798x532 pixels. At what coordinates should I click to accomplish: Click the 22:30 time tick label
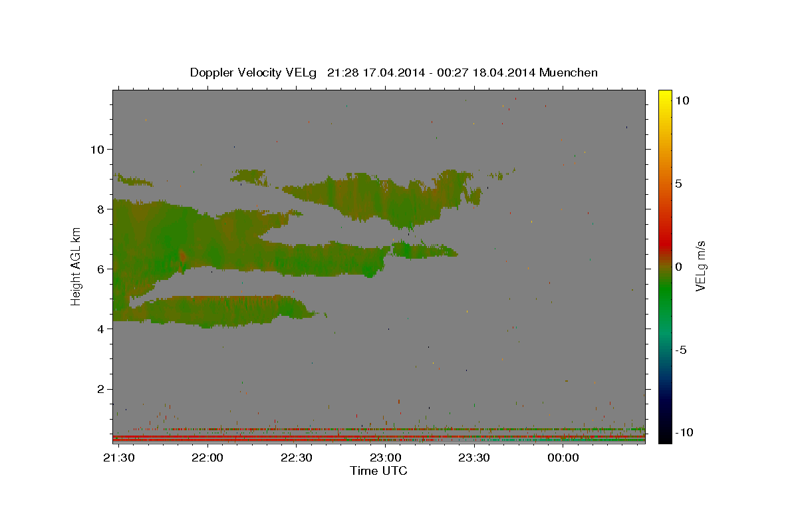click(x=297, y=458)
